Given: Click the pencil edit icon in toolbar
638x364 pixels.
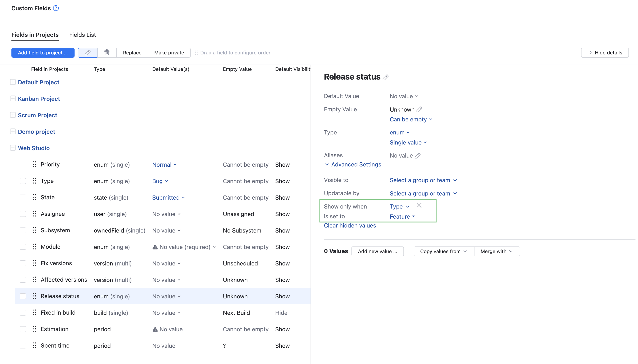Looking at the screenshot, I should coord(88,53).
